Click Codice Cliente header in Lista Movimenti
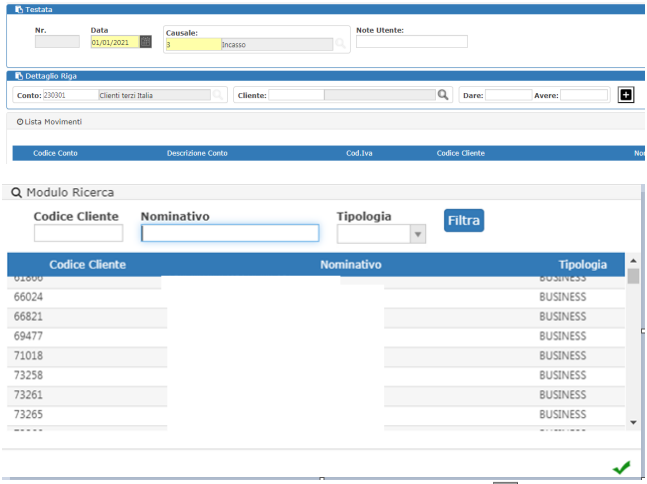This screenshot has height=484, width=647. point(460,153)
